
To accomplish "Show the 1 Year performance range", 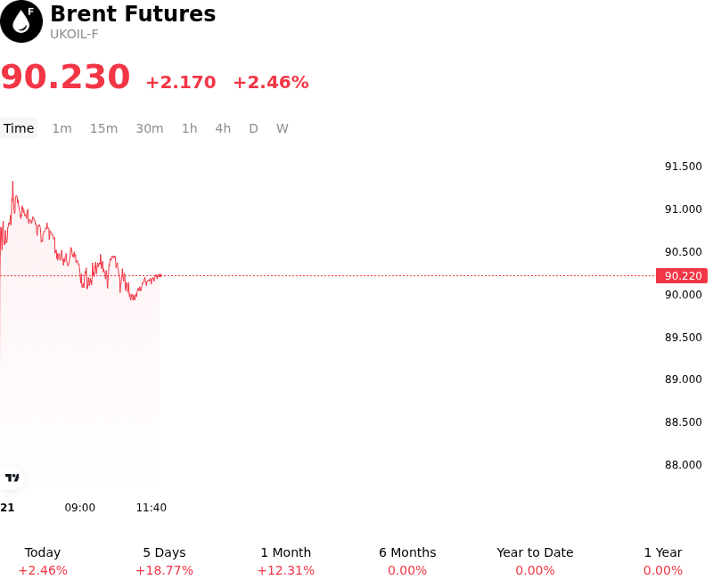I will pos(663,561).
